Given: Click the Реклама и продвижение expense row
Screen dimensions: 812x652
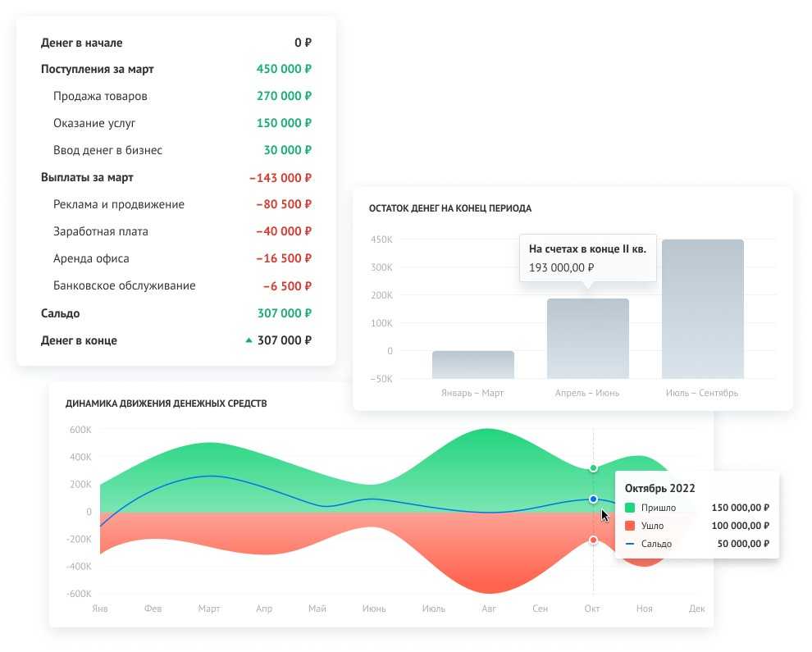Looking at the screenshot, I should click(x=119, y=205).
